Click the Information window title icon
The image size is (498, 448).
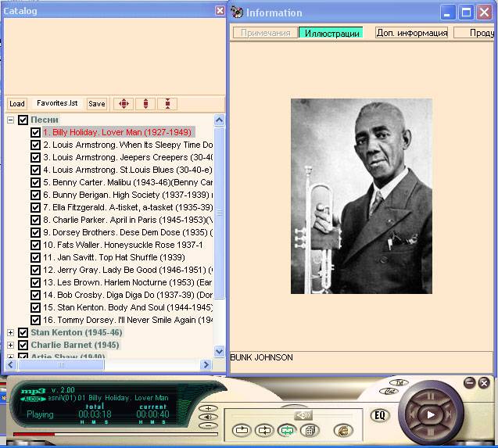[237, 12]
